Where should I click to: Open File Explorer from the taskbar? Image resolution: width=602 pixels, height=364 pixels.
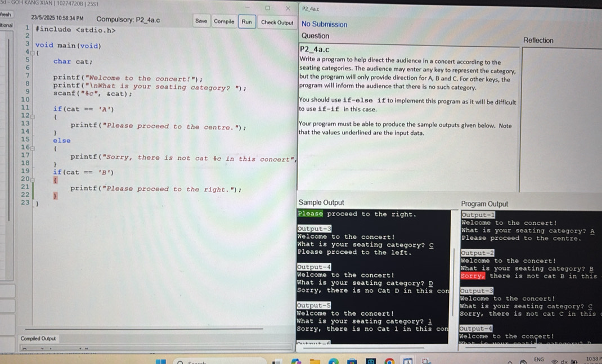click(x=315, y=361)
